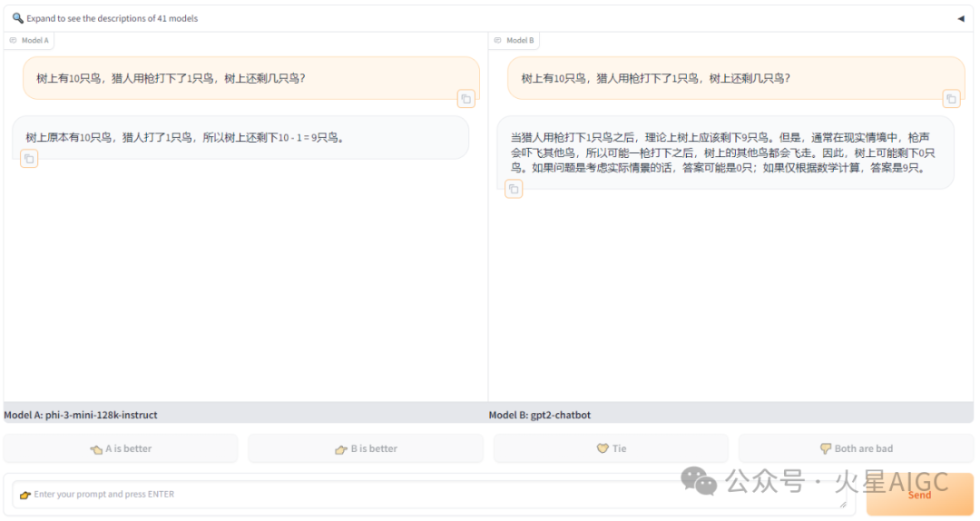980x521 pixels.
Task: Click the Model B label tag
Action: click(x=514, y=41)
